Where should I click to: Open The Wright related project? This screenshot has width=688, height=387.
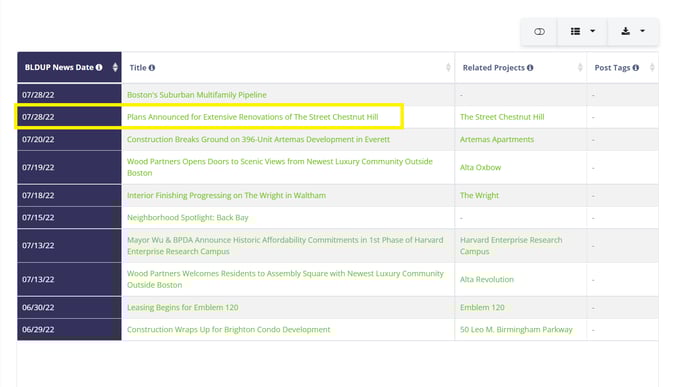pyautogui.click(x=479, y=195)
